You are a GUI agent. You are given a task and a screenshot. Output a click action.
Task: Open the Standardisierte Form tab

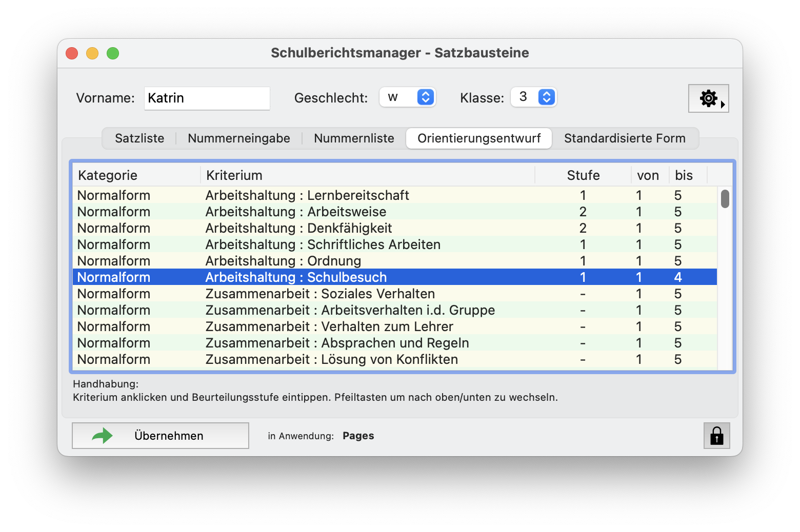pyautogui.click(x=625, y=138)
